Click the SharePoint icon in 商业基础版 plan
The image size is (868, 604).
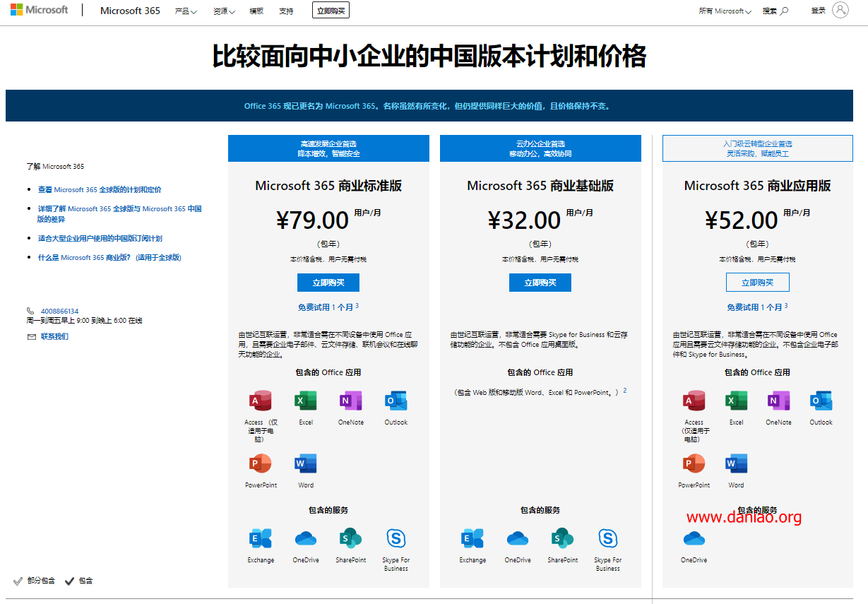563,538
